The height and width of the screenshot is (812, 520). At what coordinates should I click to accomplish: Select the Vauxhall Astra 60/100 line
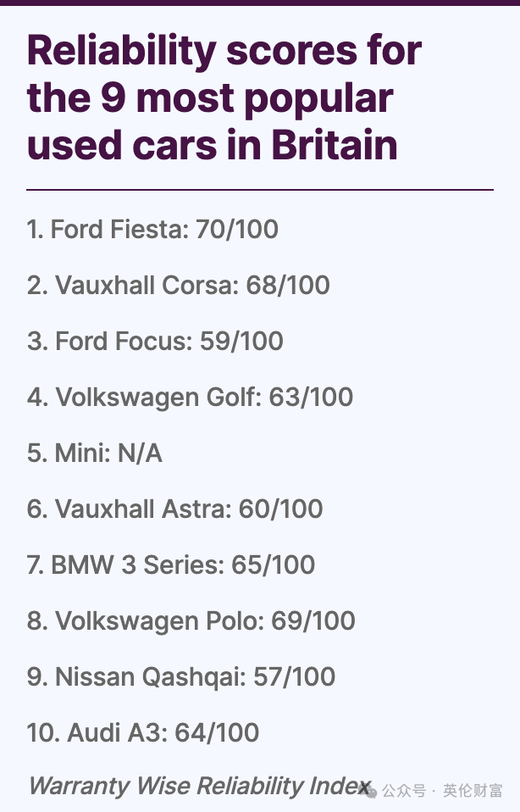pos(174,509)
